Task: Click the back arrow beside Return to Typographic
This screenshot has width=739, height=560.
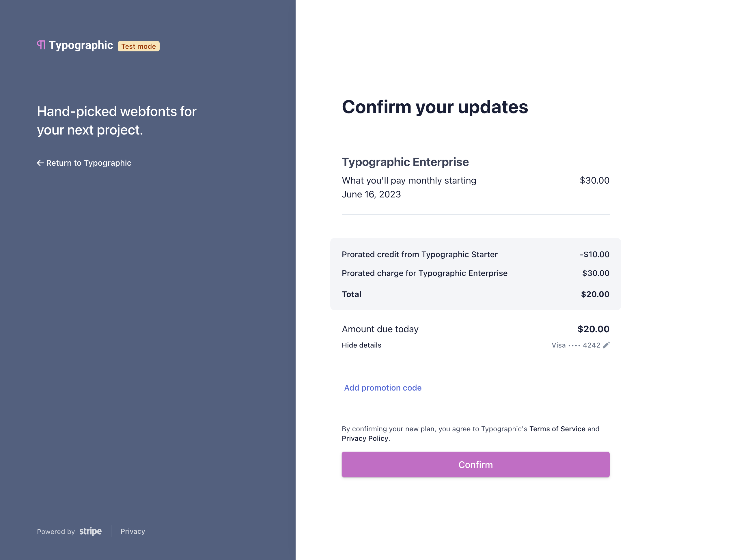Action: (40, 163)
